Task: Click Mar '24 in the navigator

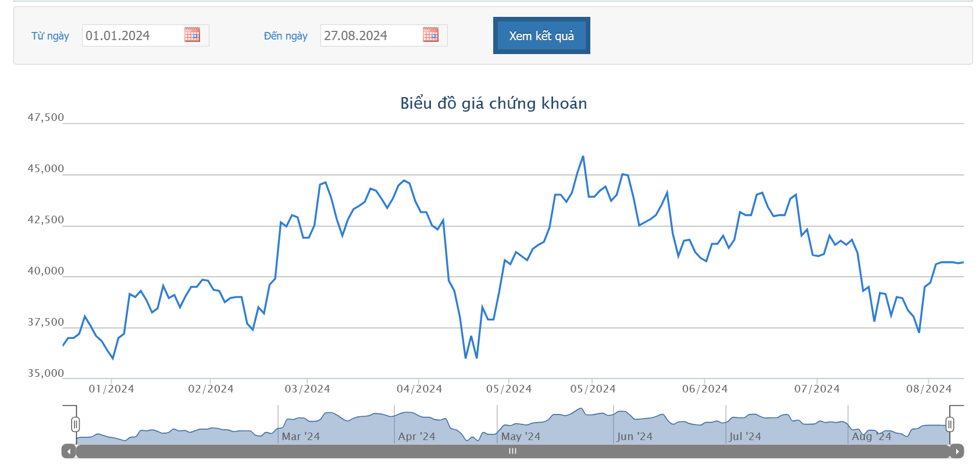Action: tap(301, 437)
